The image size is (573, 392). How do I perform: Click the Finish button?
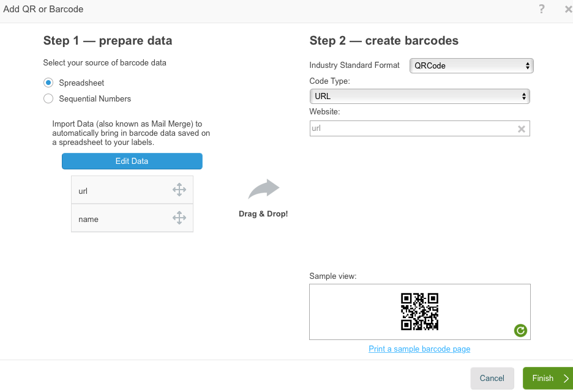[x=548, y=378]
